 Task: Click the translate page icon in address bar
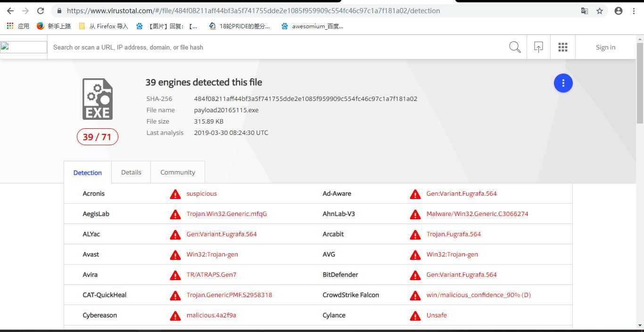[585, 10]
